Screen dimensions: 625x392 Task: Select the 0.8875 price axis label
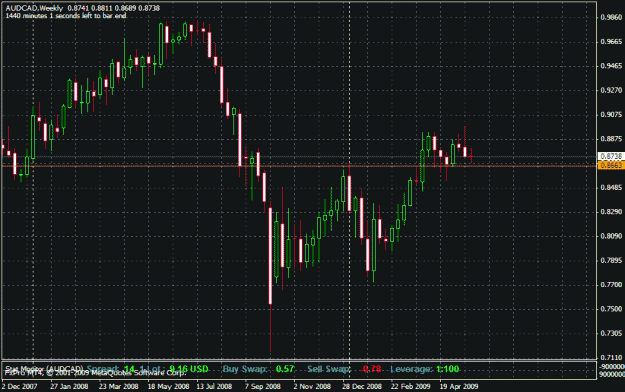tap(611, 139)
